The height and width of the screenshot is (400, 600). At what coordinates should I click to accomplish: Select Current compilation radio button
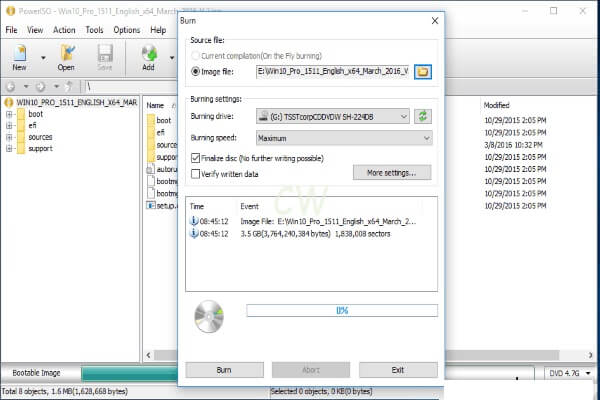tap(196, 56)
